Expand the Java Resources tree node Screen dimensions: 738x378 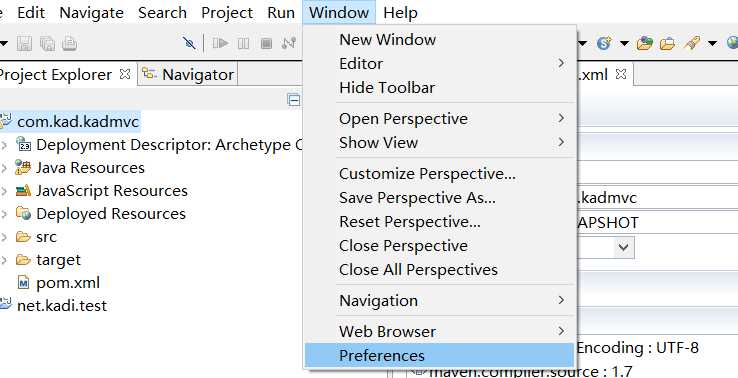pyautogui.click(x=4, y=168)
